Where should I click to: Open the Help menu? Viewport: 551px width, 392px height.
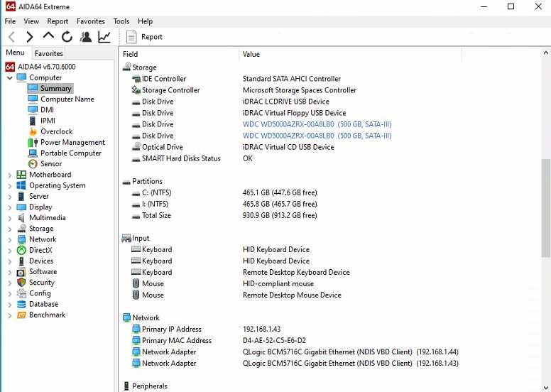coord(145,21)
